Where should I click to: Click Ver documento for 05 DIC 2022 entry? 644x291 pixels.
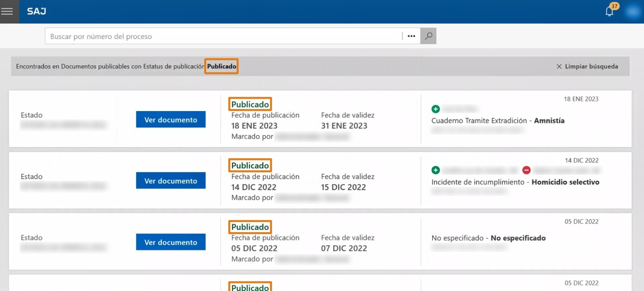(x=171, y=242)
